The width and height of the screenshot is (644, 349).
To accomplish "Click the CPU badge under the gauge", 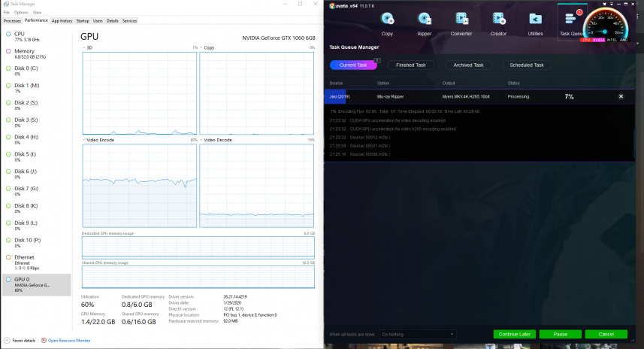I will pyautogui.click(x=585, y=40).
